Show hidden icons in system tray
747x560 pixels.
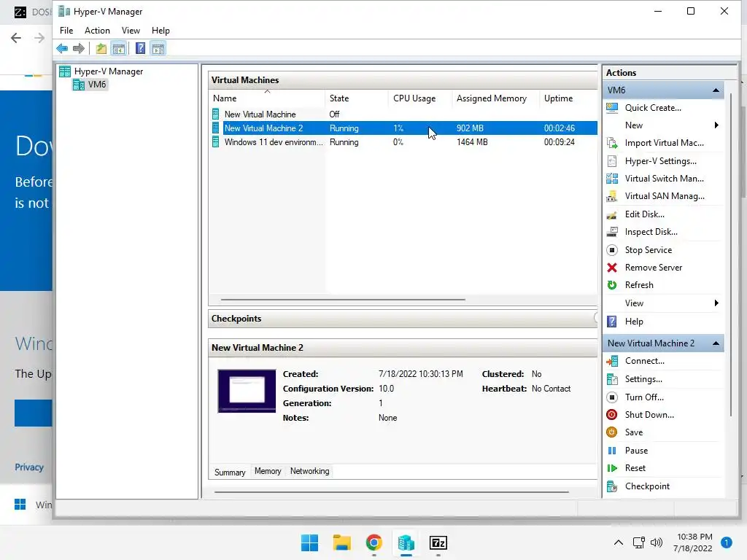pos(619,542)
